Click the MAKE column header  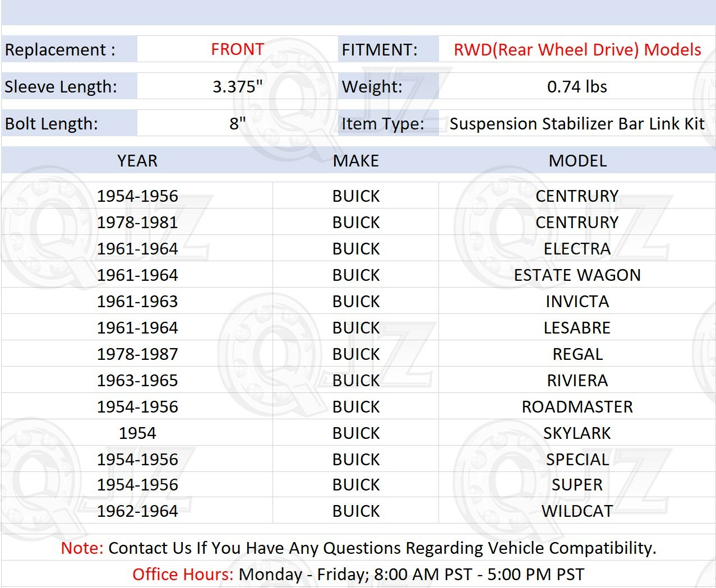click(x=356, y=161)
